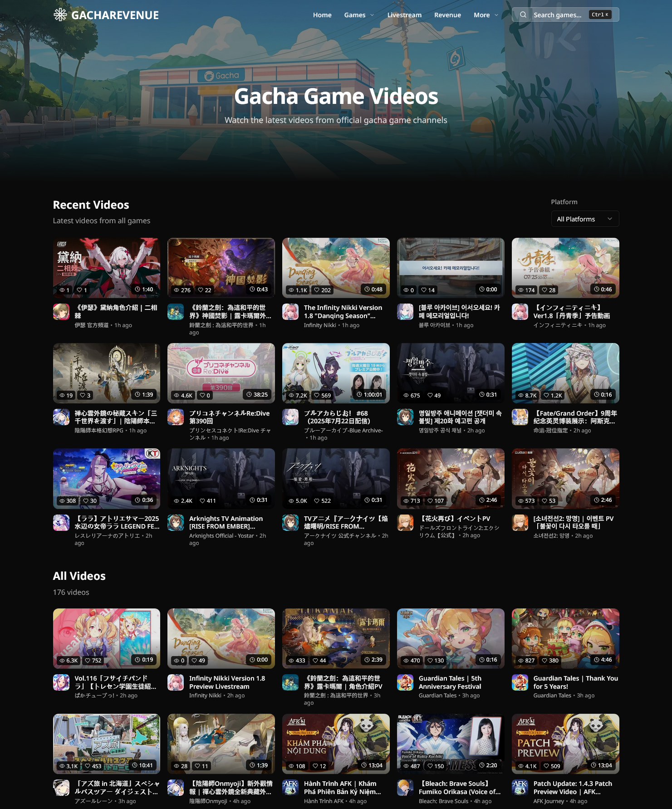
Task: Open the Livestream page
Action: (404, 15)
